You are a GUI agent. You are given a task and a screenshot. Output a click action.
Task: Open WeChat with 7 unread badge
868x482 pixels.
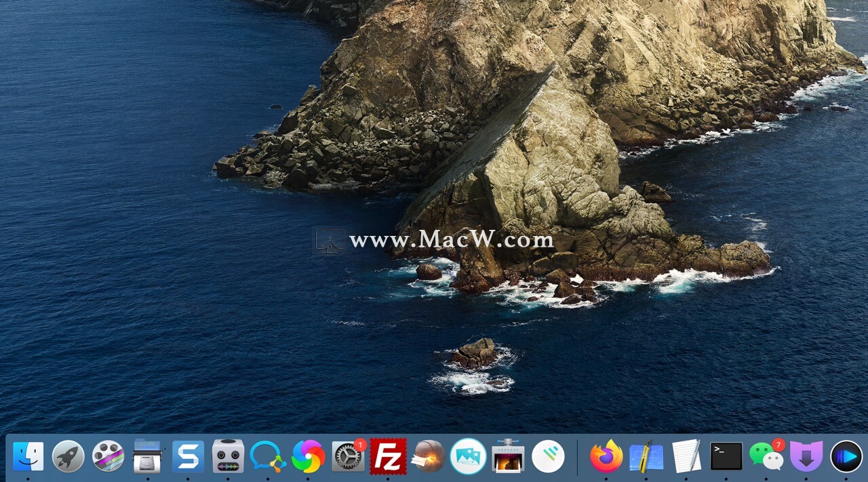[766, 456]
